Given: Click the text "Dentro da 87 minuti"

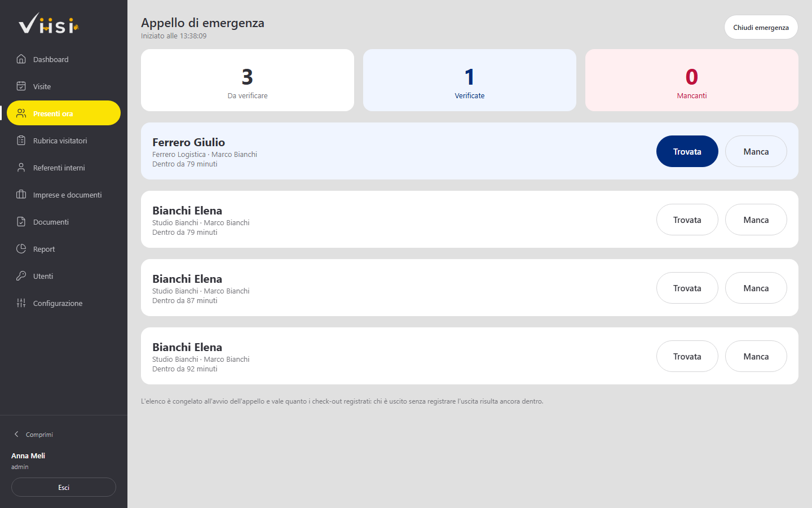Looking at the screenshot, I should (184, 300).
